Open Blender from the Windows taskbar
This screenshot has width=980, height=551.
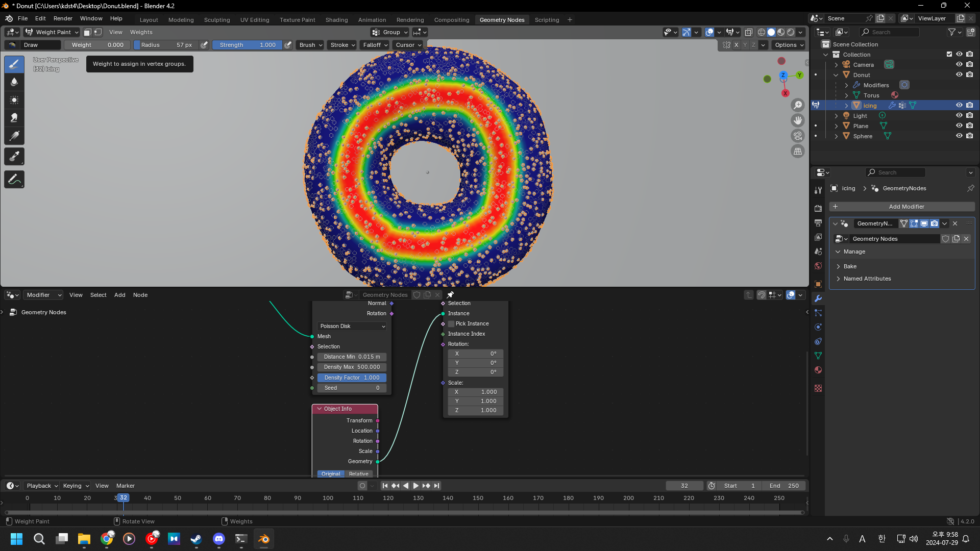[264, 539]
